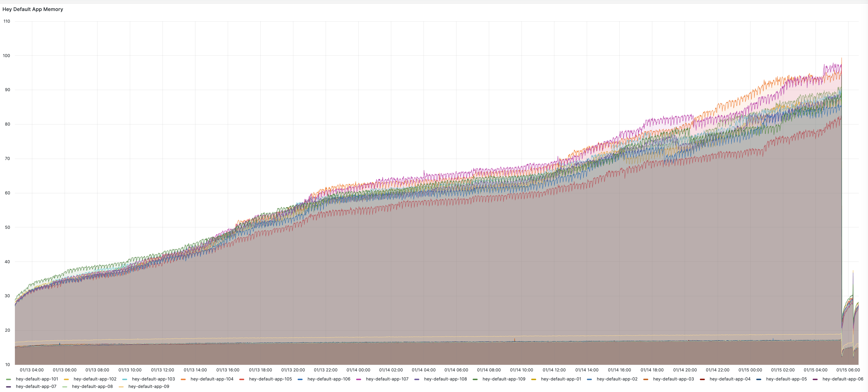Click the orange color swatch of hey-default-app-104
The image size is (868, 392).
click(183, 379)
